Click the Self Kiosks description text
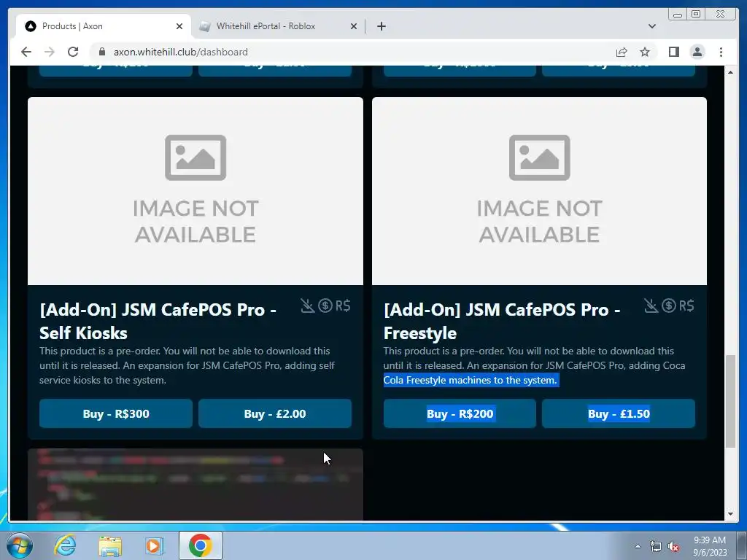747x560 pixels. point(187,365)
